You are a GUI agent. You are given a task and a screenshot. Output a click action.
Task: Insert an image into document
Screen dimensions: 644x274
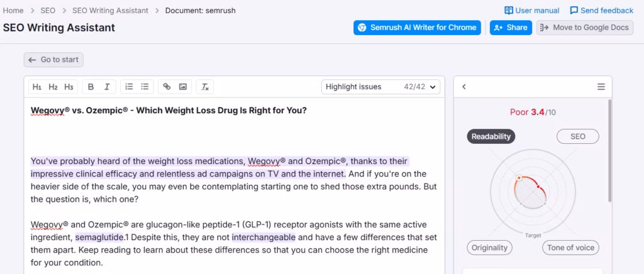[x=182, y=87]
